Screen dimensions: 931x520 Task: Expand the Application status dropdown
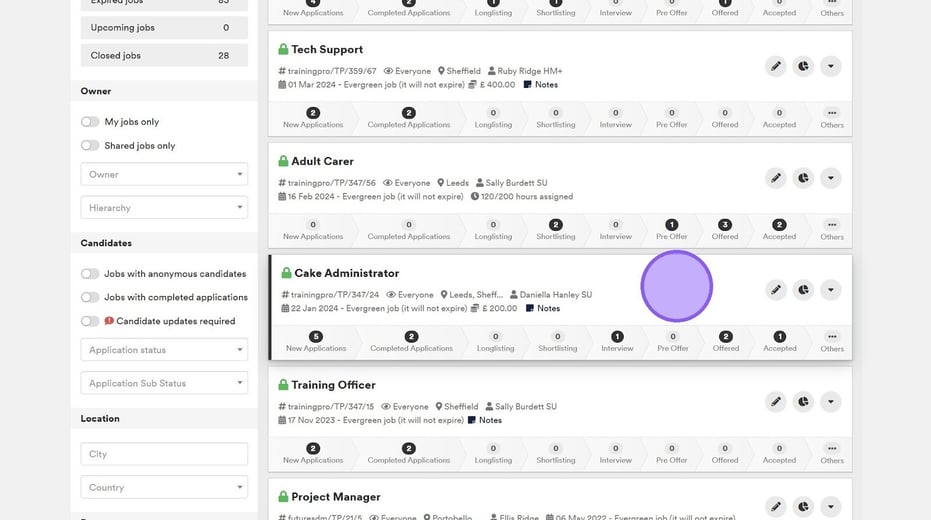(164, 350)
